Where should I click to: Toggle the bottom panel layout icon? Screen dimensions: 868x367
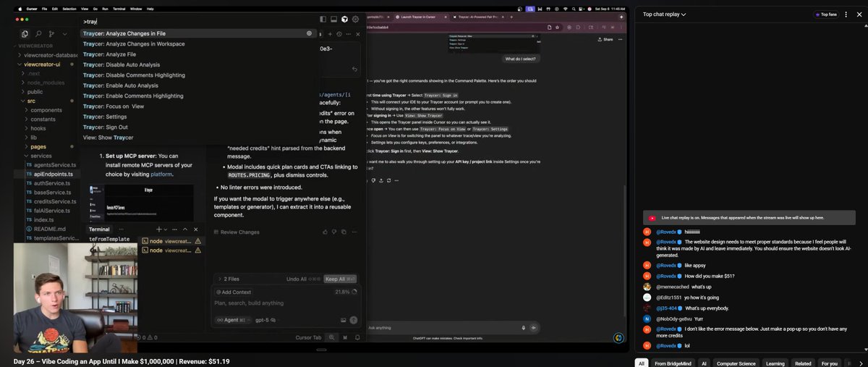coord(333,20)
